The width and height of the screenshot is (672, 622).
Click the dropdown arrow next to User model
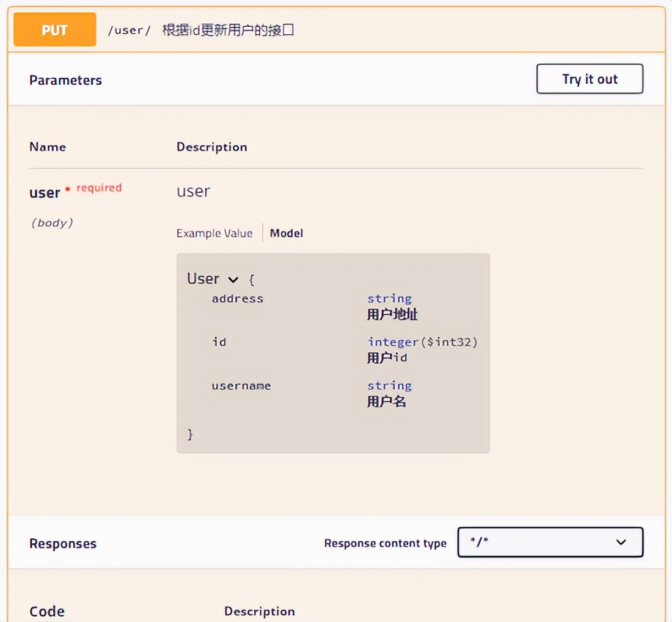(x=233, y=279)
